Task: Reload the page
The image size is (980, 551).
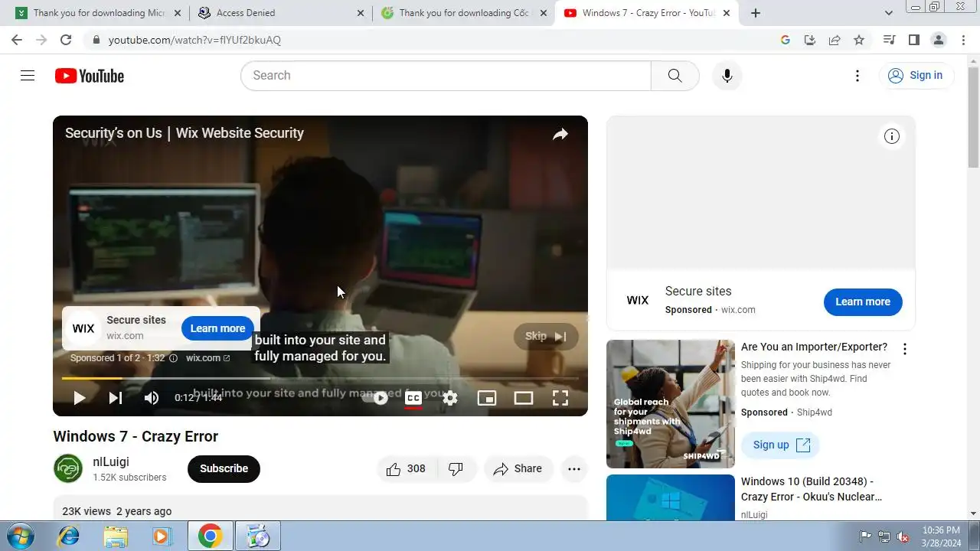Action: pyautogui.click(x=66, y=40)
